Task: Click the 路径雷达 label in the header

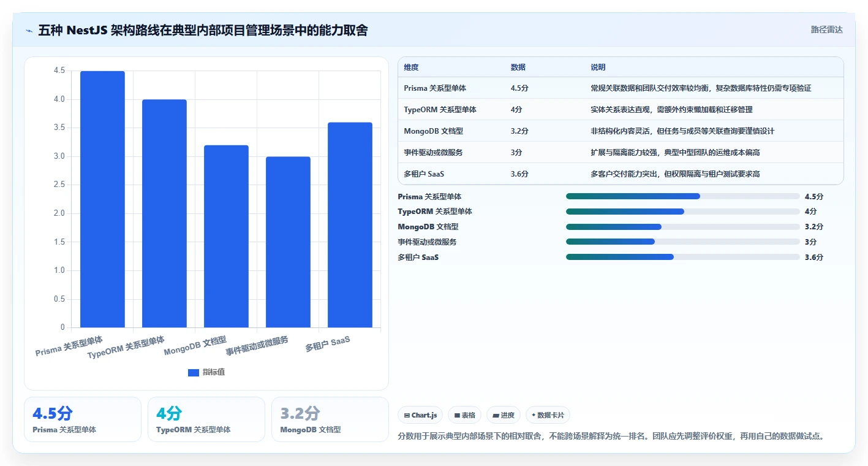Action: tap(826, 29)
